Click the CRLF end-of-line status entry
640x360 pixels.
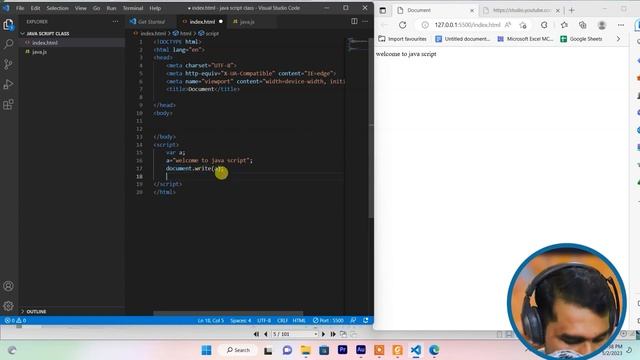coord(282,320)
